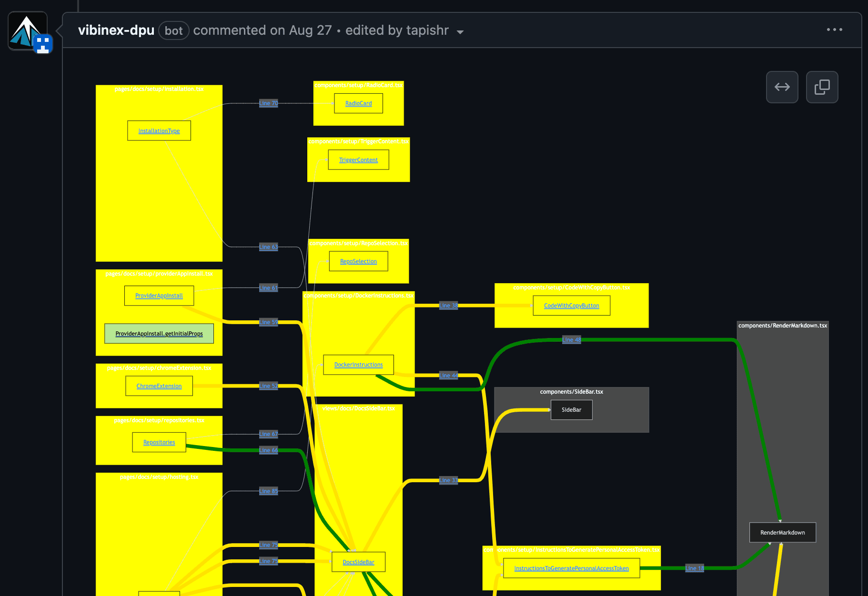Viewport: 868px width, 596px height.
Task: Click the "Line 48" edge label
Action: [x=571, y=339]
